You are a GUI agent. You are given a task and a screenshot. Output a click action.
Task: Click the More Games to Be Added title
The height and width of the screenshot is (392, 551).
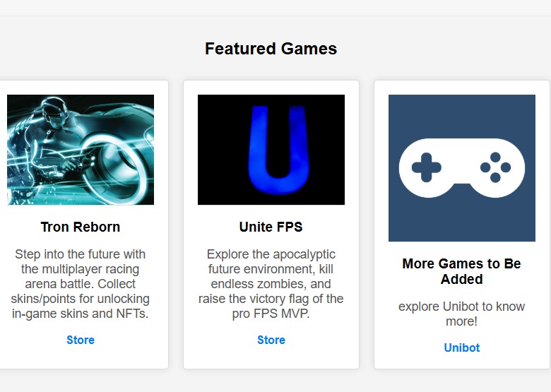(462, 271)
